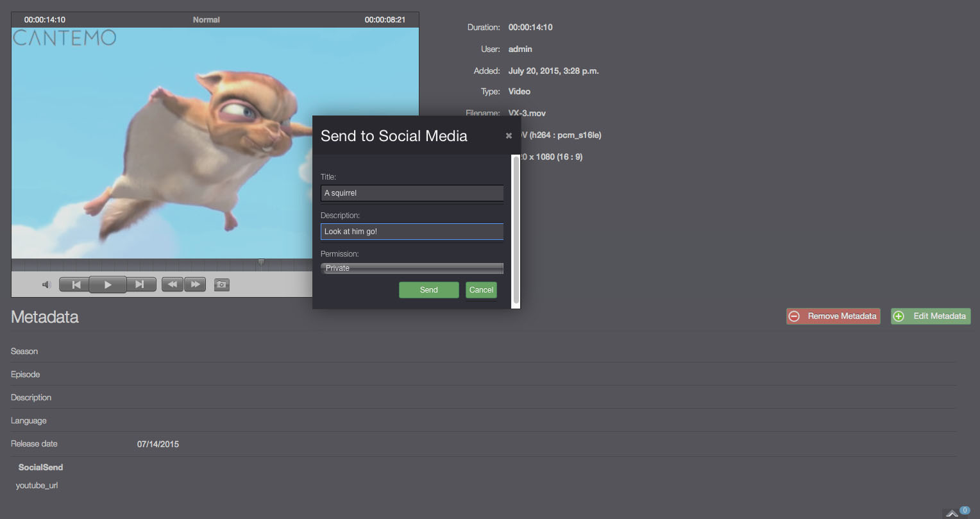Click the Episode metadata label
This screenshot has height=519, width=980.
tap(26, 375)
